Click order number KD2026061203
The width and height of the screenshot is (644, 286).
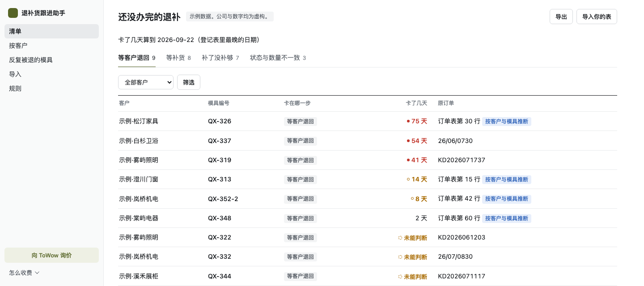pyautogui.click(x=462, y=237)
